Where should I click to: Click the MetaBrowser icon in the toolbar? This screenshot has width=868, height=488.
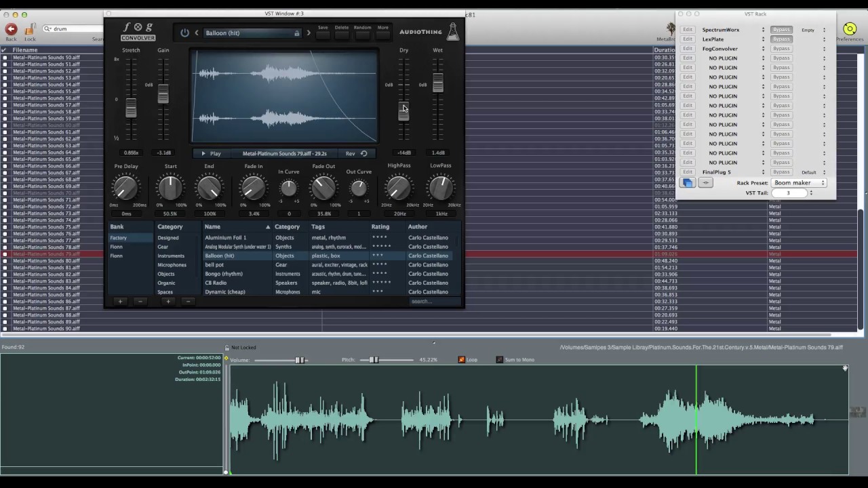tap(671, 29)
